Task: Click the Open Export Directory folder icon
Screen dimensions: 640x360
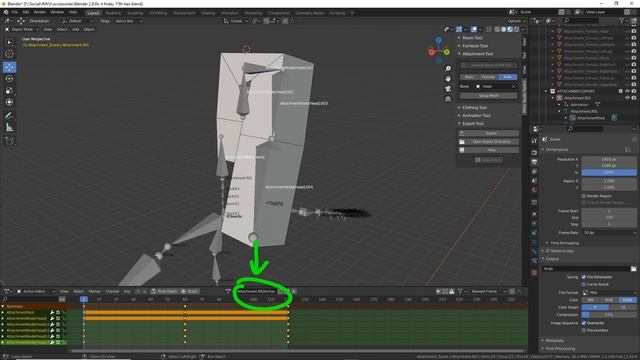Action: (x=462, y=142)
